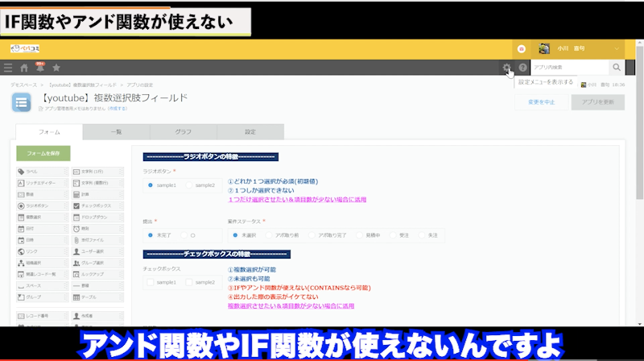Select the 未完了 radio option
This screenshot has width=644, height=361.
click(x=151, y=235)
